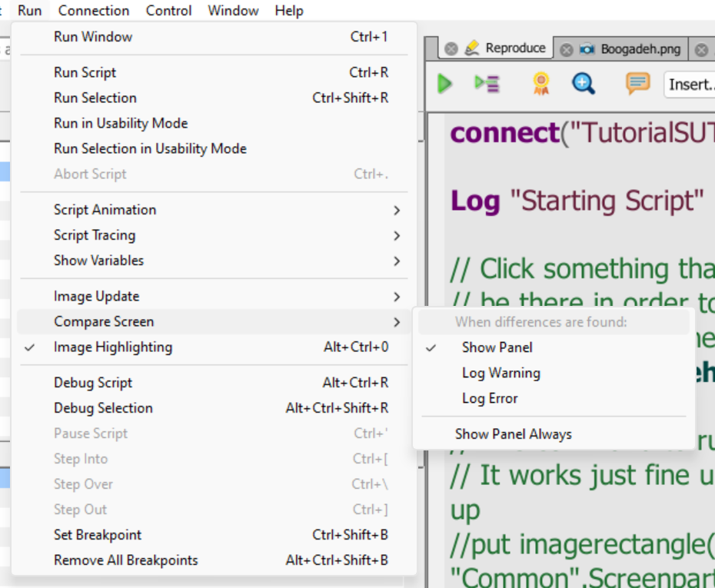
Task: Open the Connection menu
Action: [94, 11]
